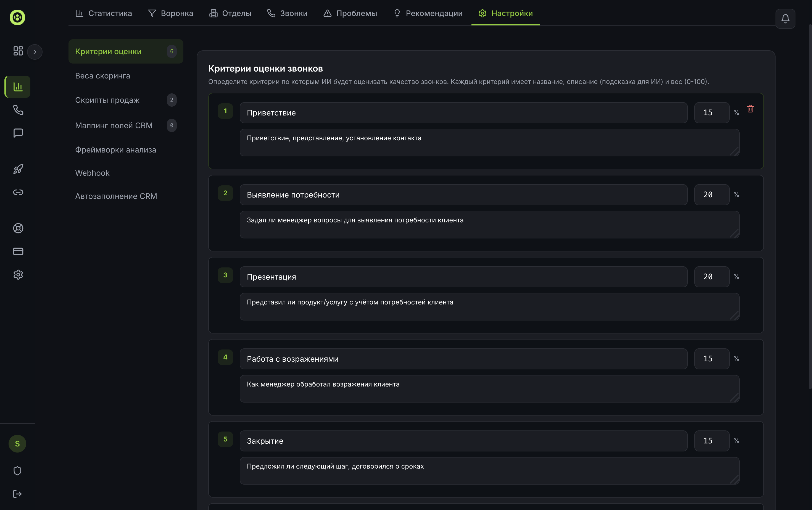Expand the sidebar with chevron arrow

[35, 52]
